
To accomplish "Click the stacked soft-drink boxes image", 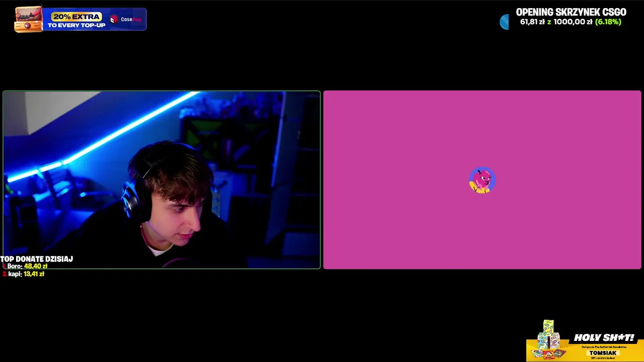I will click(x=548, y=339).
